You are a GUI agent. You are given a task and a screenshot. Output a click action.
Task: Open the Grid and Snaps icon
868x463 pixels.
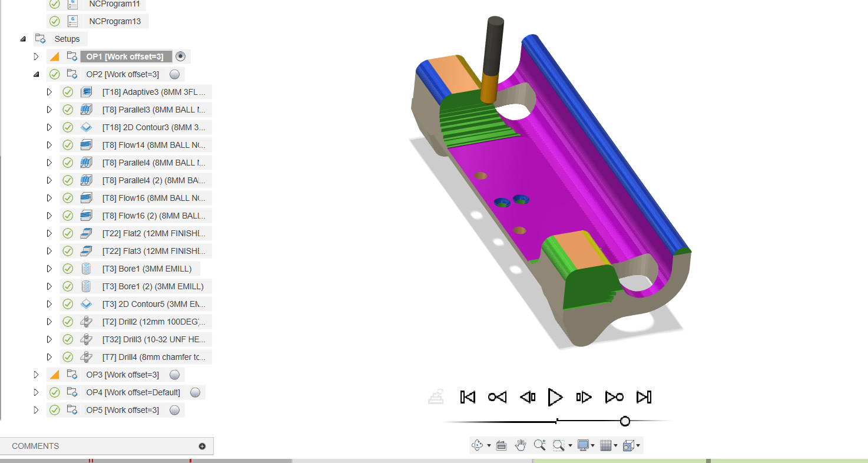pyautogui.click(x=605, y=445)
